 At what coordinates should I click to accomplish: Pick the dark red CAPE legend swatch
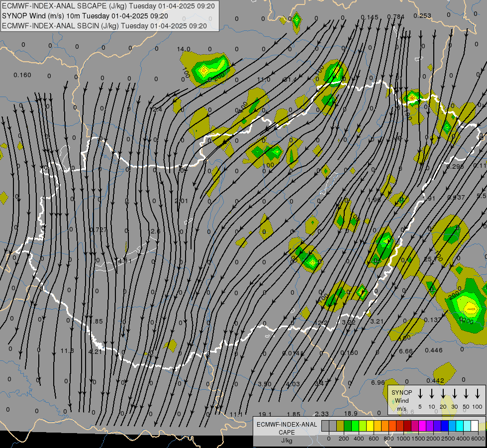[x=407, y=426]
